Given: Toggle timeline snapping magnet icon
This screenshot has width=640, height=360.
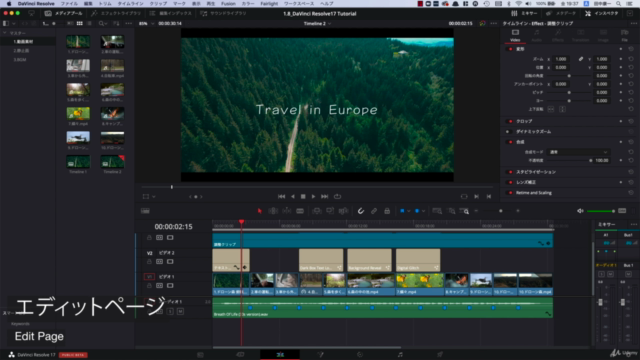Looking at the screenshot, I should tap(361, 211).
